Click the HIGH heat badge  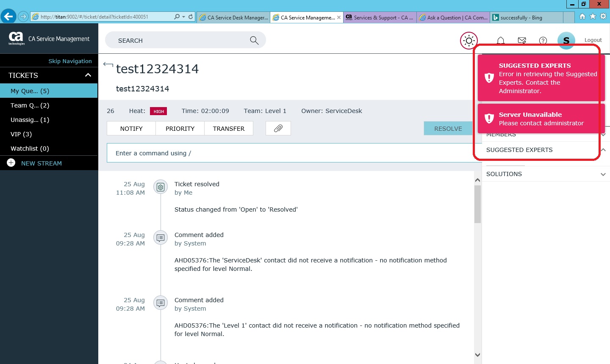pos(158,111)
